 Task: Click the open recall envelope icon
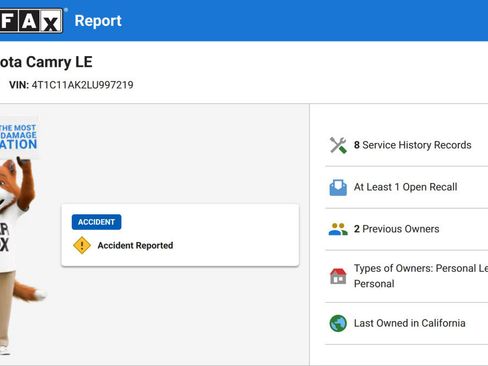(338, 187)
